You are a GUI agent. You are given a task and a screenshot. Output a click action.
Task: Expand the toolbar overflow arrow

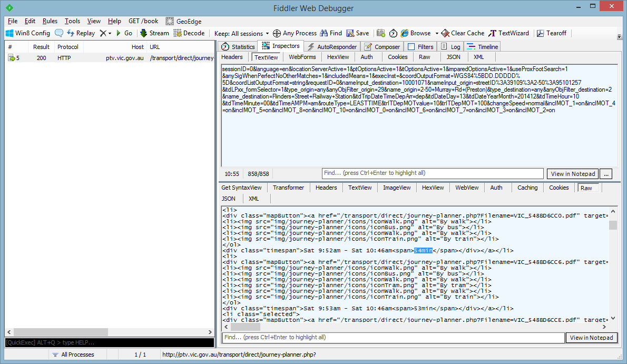click(620, 36)
